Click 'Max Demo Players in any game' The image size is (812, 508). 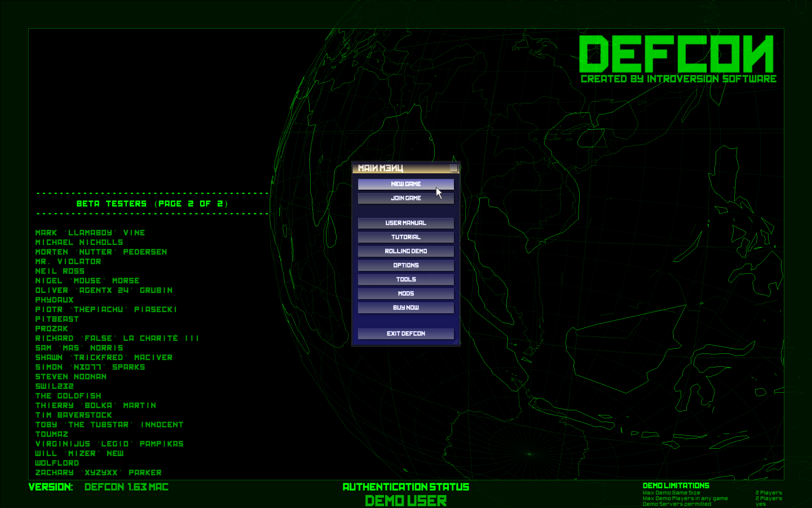(685, 498)
